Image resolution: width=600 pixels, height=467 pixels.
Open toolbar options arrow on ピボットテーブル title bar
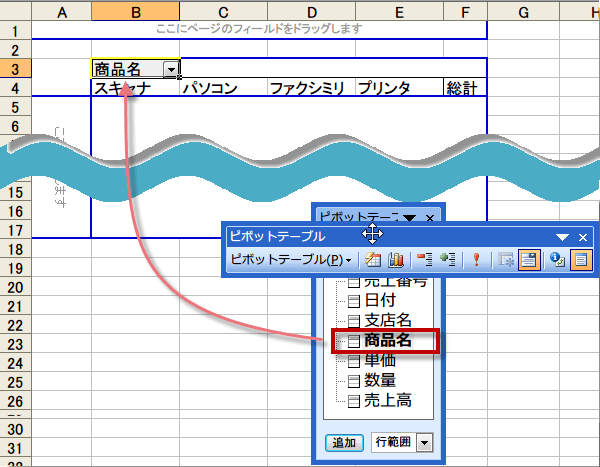tap(562, 237)
